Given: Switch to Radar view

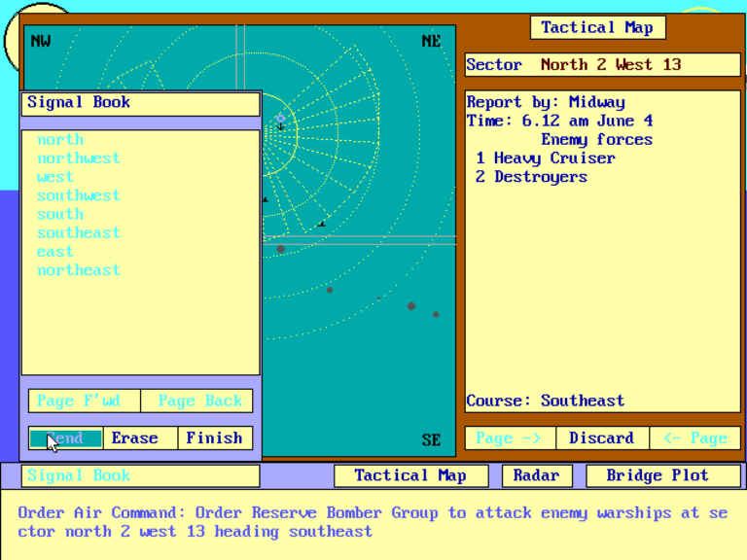Looking at the screenshot, I should tap(536, 475).
